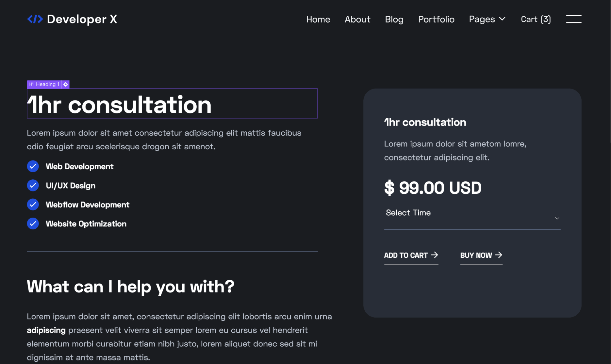611x364 pixels.
Task: Click the checkmark icon beside UI/UX Design
Action: 33,185
